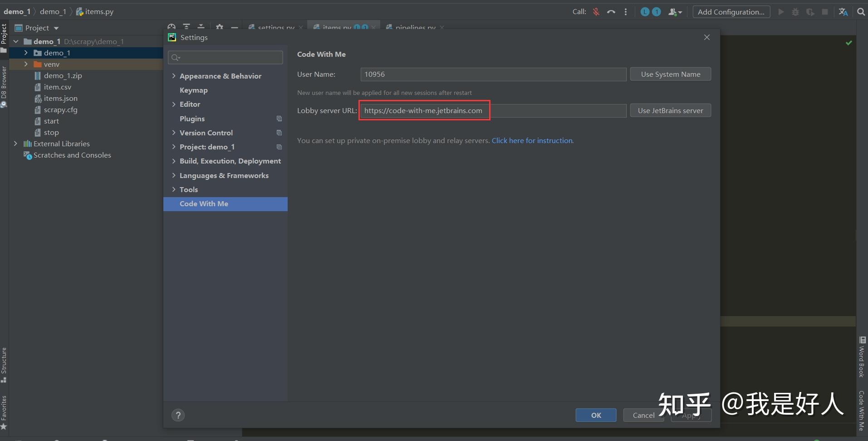Open the Click here for instruction link
This screenshot has height=441, width=868.
pos(532,140)
